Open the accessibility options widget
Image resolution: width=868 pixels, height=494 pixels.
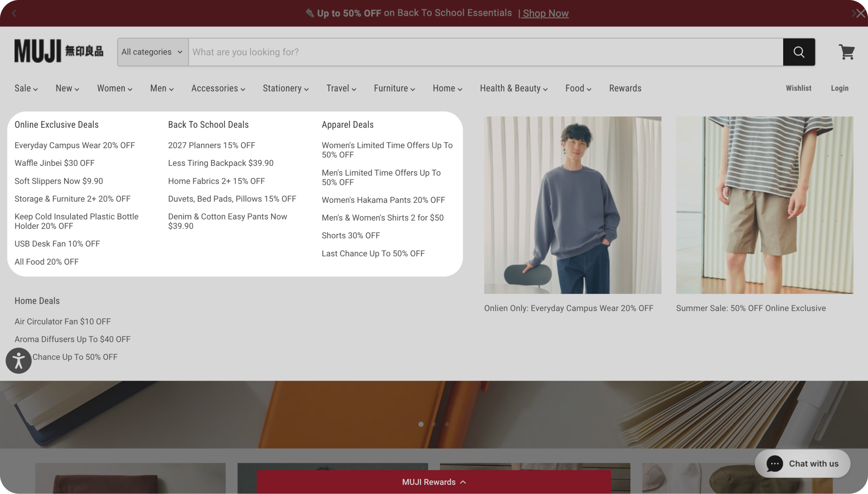(x=19, y=361)
